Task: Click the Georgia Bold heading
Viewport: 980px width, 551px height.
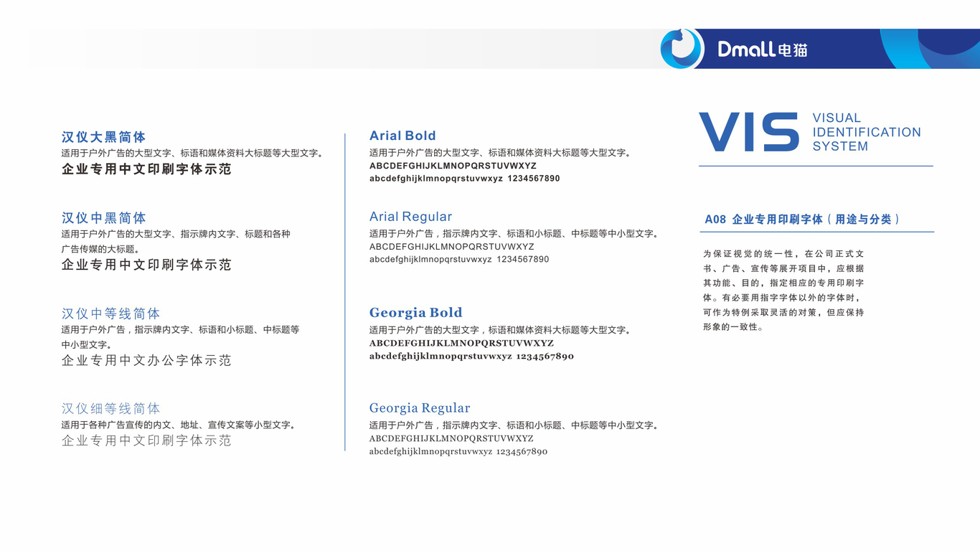Action: pos(415,313)
